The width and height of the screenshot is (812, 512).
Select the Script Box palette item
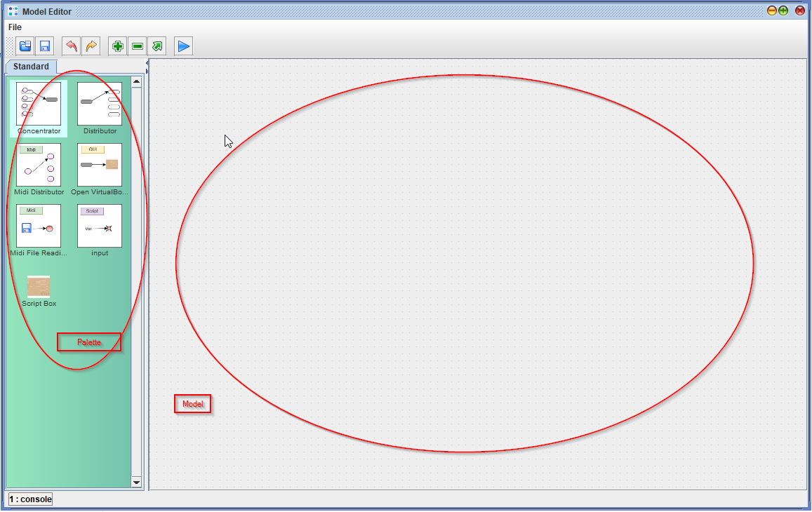[39, 288]
